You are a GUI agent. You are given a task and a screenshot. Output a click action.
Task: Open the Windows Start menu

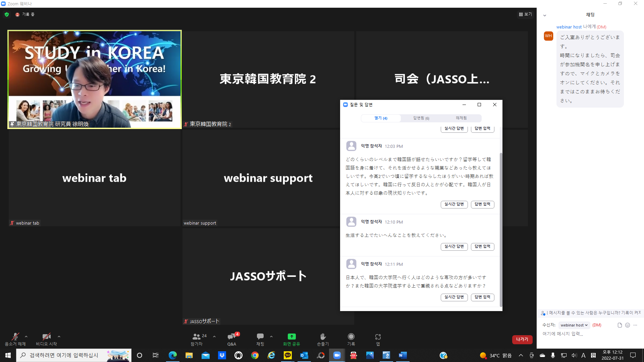8,355
